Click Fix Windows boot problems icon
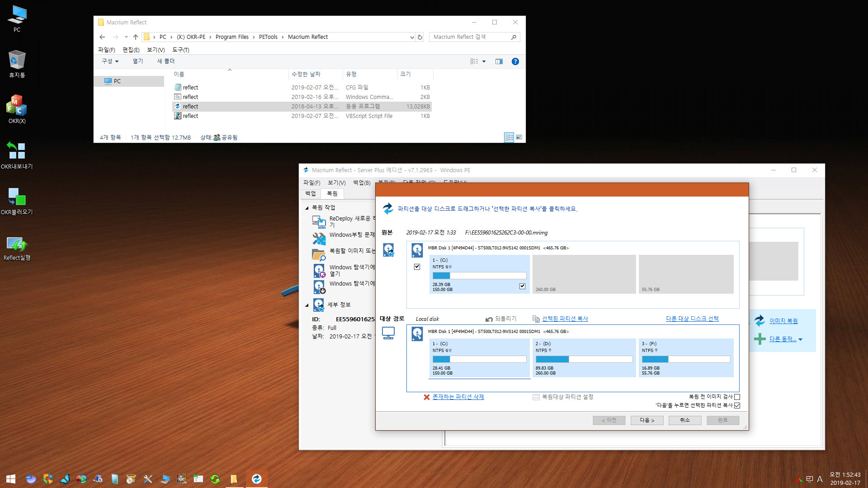 (x=319, y=238)
